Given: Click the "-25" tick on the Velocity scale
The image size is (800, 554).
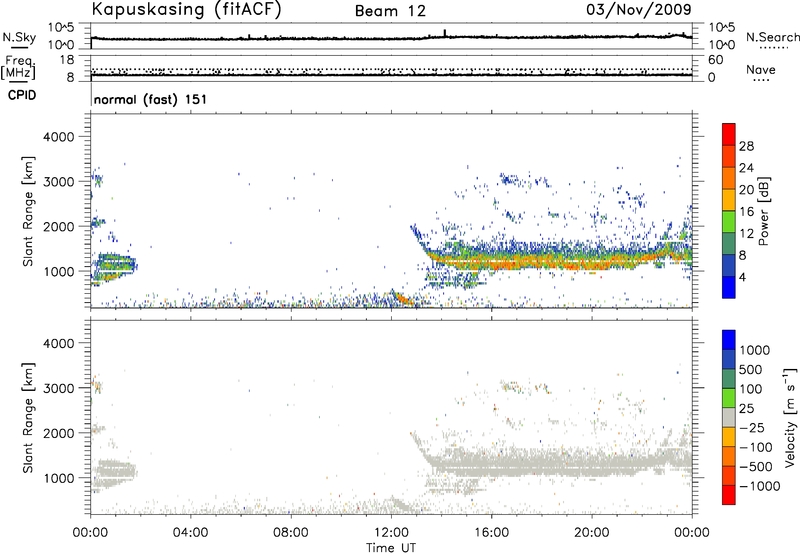Looking at the screenshot, I should coord(752,427).
